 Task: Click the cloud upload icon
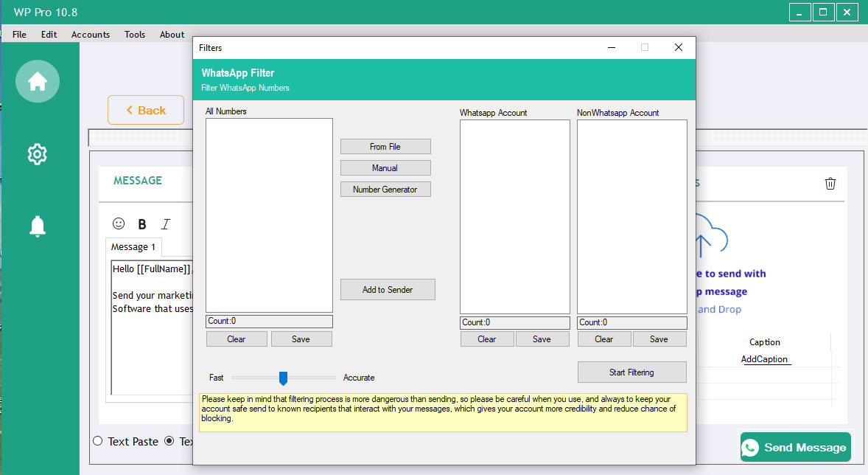(x=710, y=235)
